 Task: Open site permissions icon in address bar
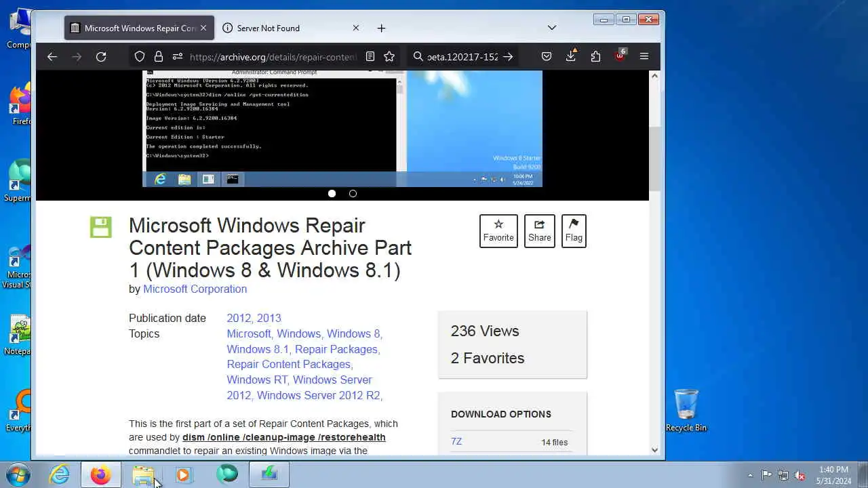click(178, 57)
